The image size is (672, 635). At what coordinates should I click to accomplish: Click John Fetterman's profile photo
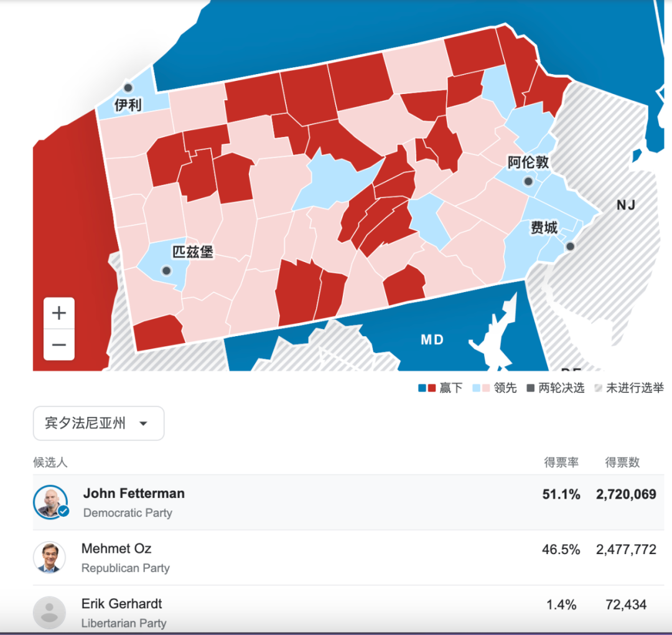tap(50, 502)
